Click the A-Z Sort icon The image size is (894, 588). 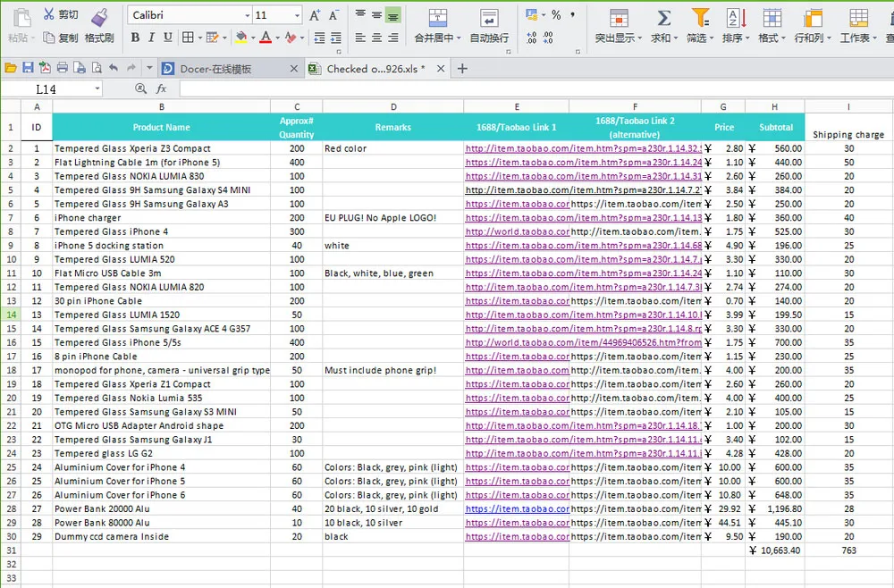point(735,18)
